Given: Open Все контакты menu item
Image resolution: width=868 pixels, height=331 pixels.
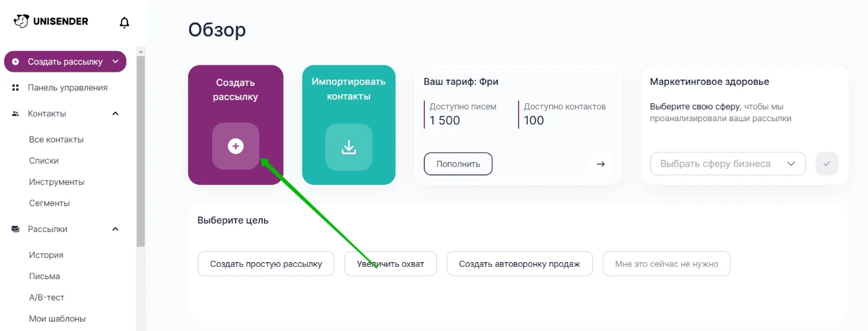Looking at the screenshot, I should 57,140.
